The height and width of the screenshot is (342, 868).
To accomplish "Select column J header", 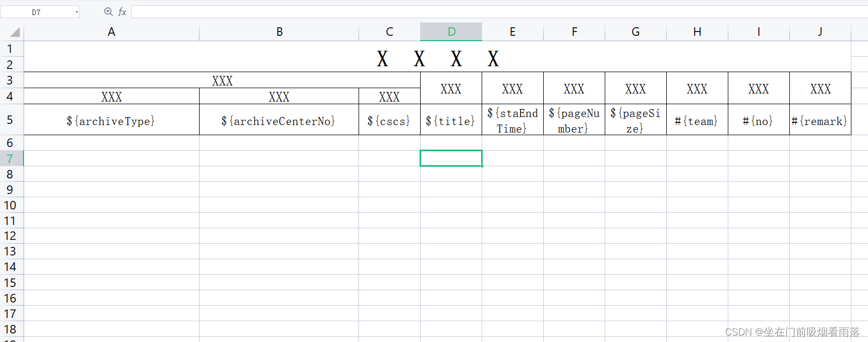I will [820, 32].
